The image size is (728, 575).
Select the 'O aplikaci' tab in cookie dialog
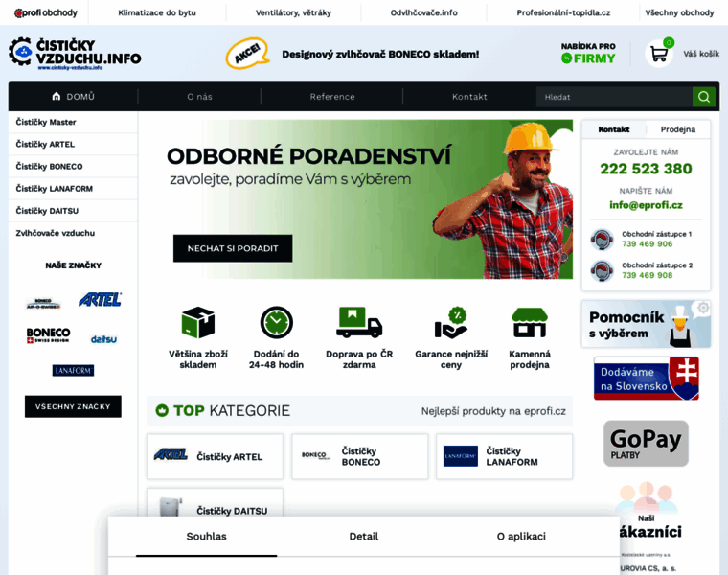pyautogui.click(x=521, y=536)
